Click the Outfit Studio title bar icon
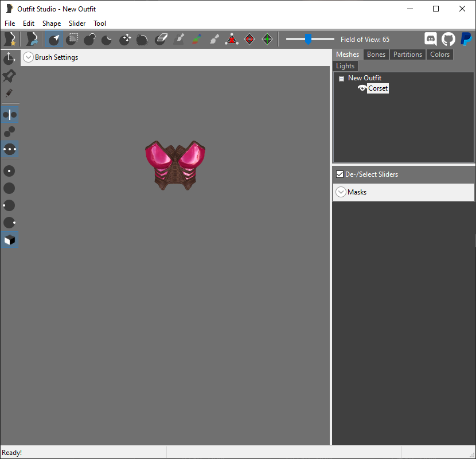476x459 pixels. 9,9
